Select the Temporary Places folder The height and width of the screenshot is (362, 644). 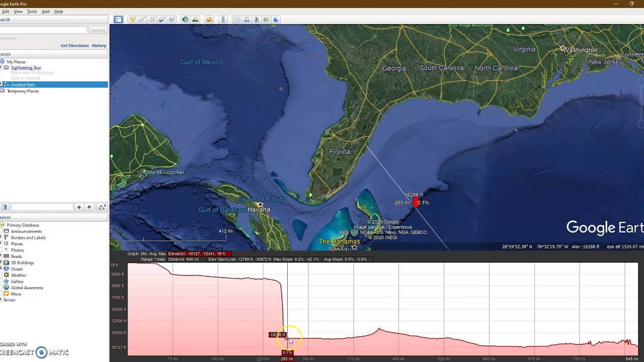pyautogui.click(x=23, y=91)
